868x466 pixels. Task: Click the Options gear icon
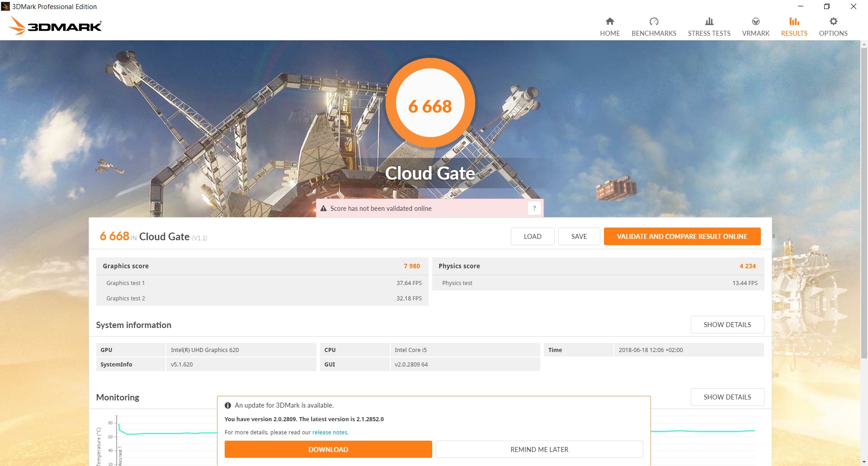point(834,21)
